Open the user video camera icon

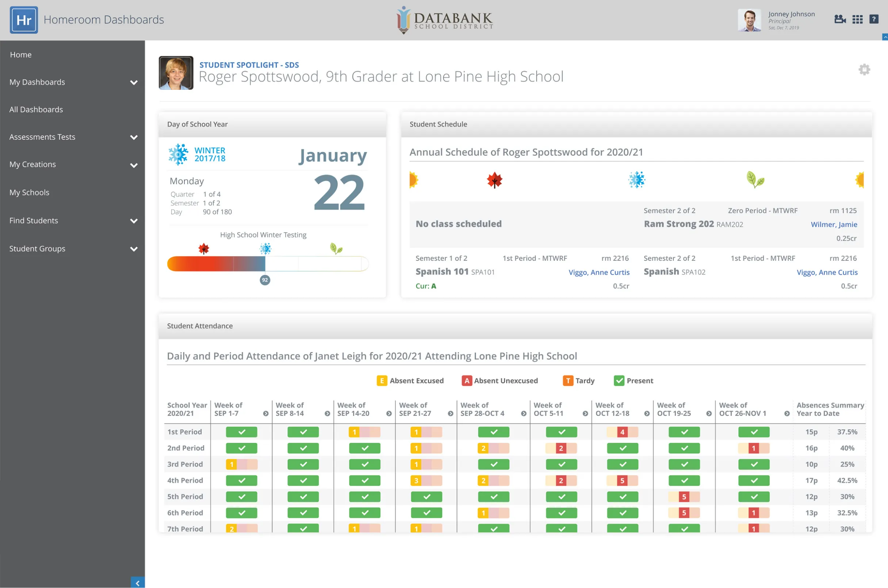[x=839, y=19]
